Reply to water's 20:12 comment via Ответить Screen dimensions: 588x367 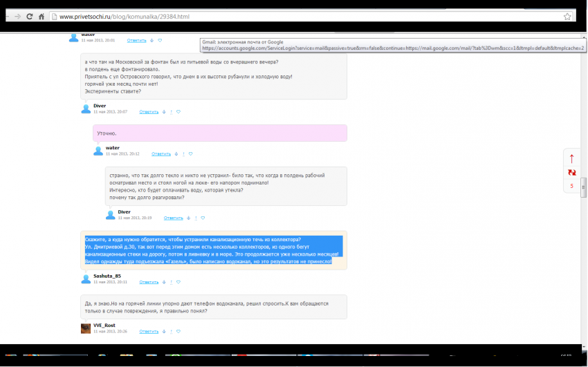point(161,153)
